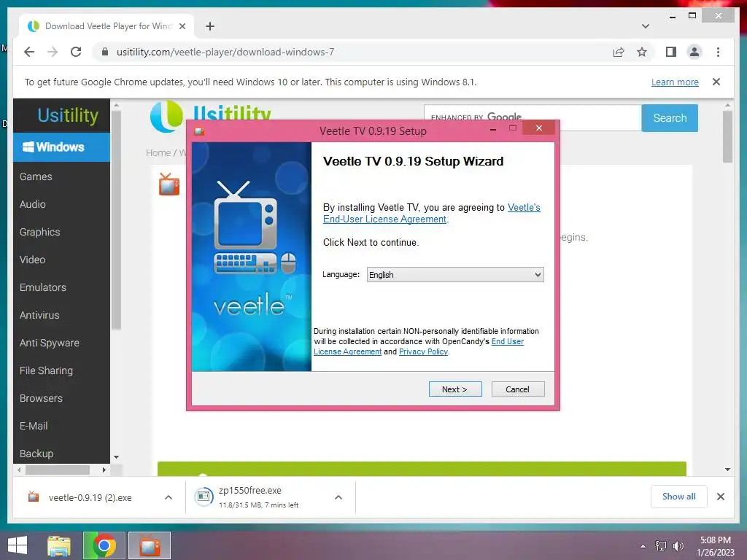Open OpenCandy End User License Agreement link
This screenshot has height=560, width=747.
(418, 346)
